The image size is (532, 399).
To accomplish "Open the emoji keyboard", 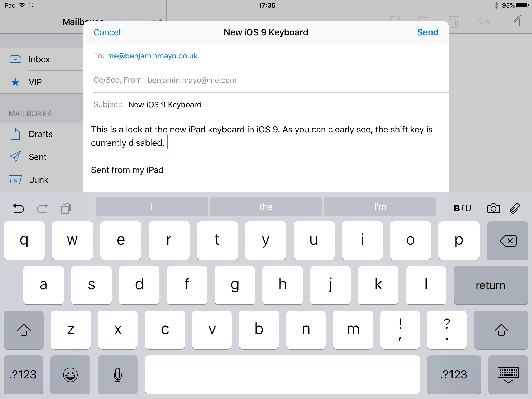I will pos(70,375).
